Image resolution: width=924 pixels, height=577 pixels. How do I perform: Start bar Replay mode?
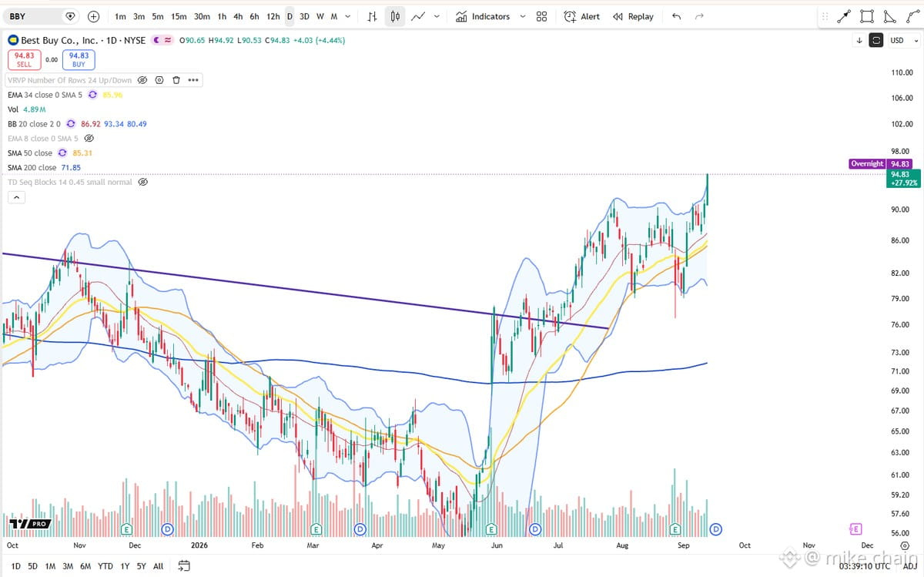(x=633, y=16)
